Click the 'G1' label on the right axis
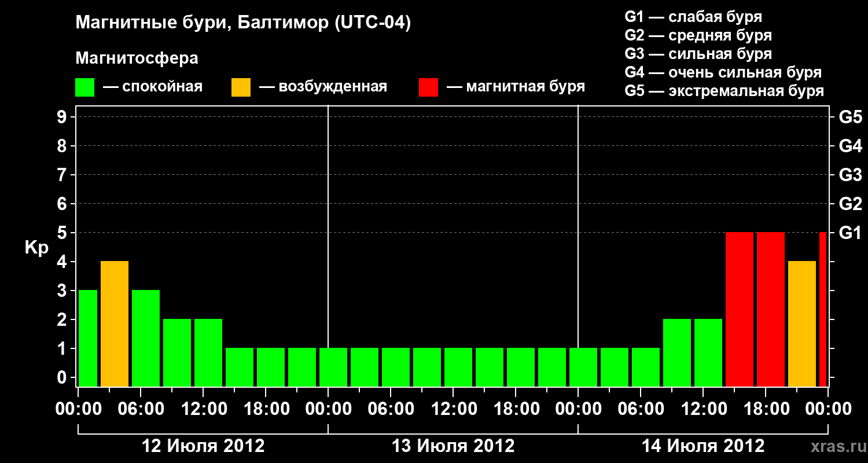The image size is (868, 463). (851, 233)
